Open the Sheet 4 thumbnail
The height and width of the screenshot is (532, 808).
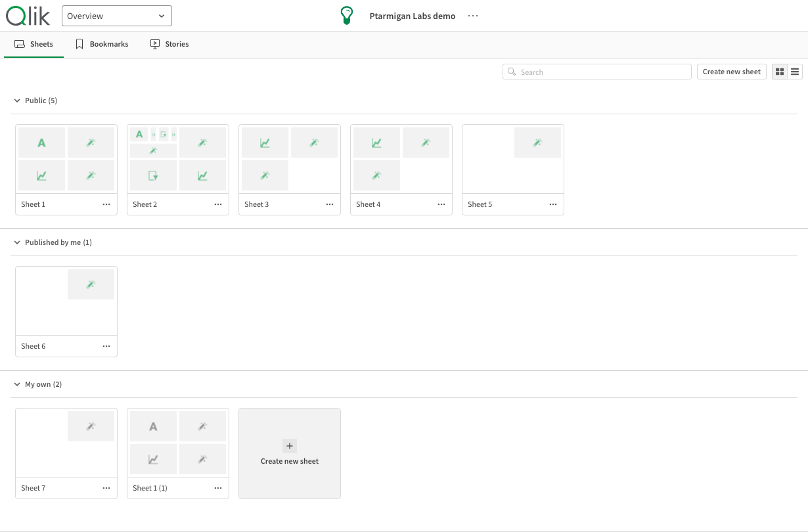point(401,159)
